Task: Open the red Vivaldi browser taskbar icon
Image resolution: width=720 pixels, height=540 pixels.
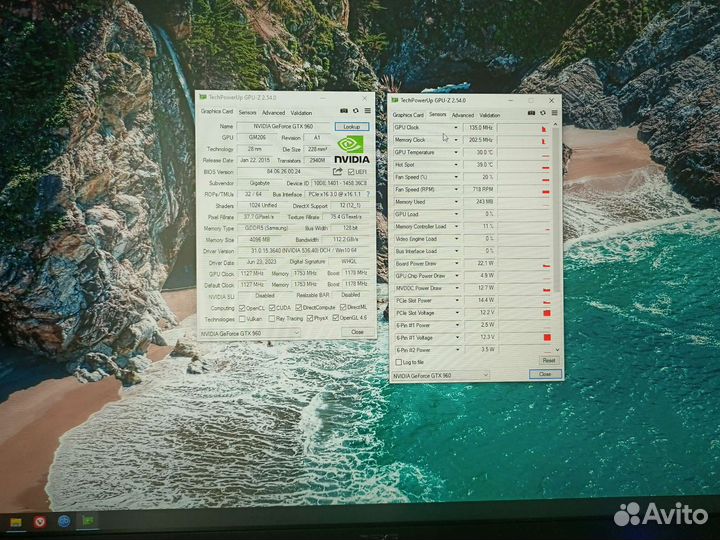Action: click(40, 522)
